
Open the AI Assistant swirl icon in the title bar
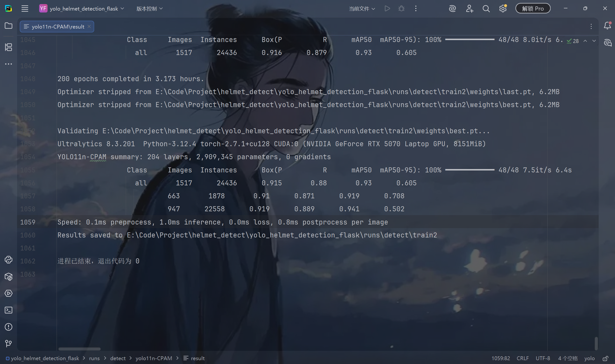[452, 9]
